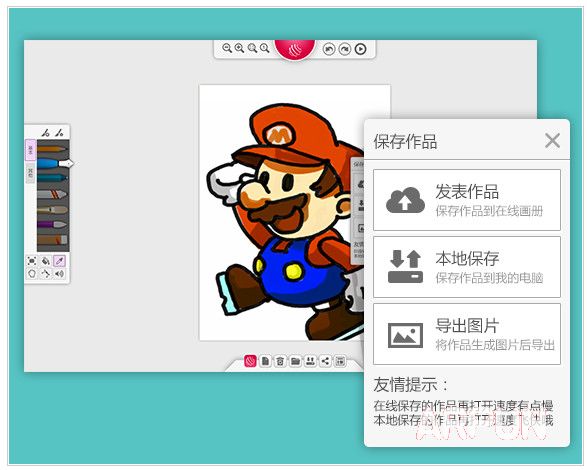Select the paint bucket fill tool
The height and width of the screenshot is (470, 587).
46,261
